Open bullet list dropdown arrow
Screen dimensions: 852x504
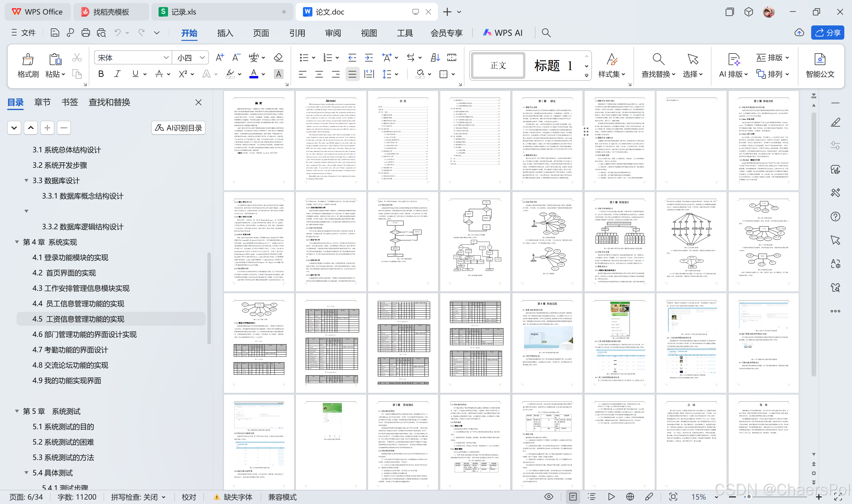point(313,58)
